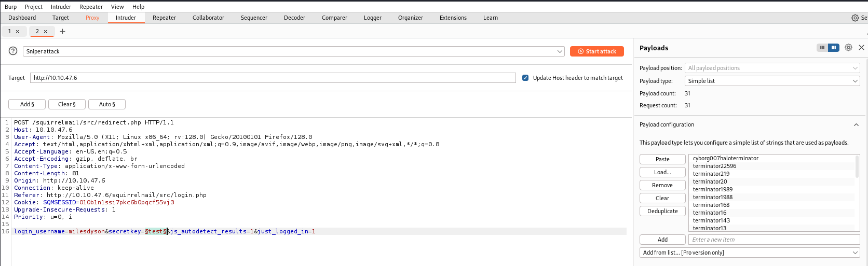Switch to the Extensions tab

(x=453, y=18)
